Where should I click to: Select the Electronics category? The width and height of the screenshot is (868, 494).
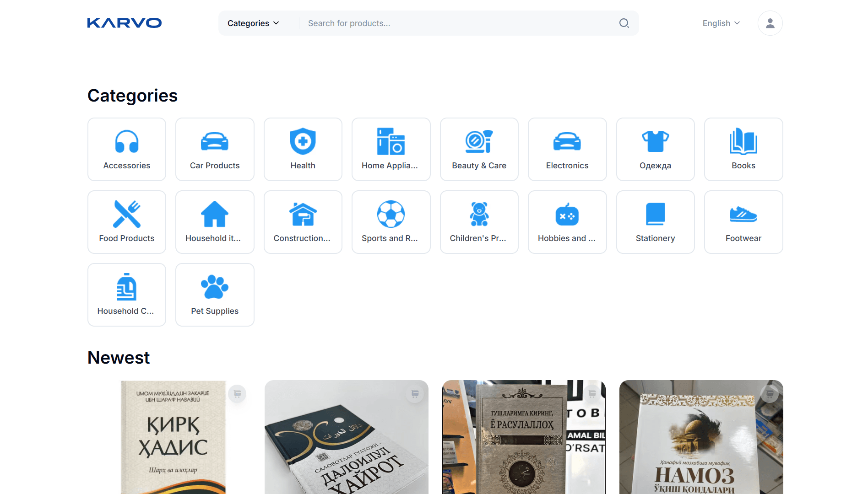click(567, 149)
